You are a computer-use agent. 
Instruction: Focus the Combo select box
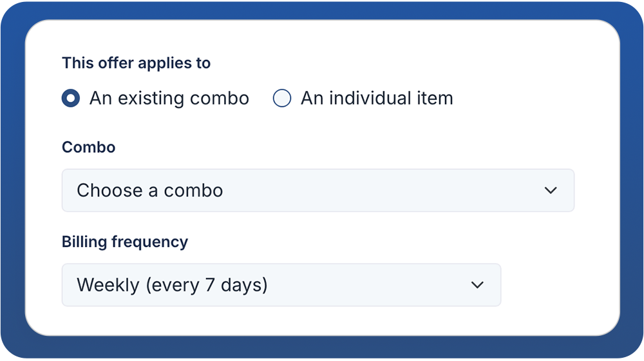(x=318, y=190)
